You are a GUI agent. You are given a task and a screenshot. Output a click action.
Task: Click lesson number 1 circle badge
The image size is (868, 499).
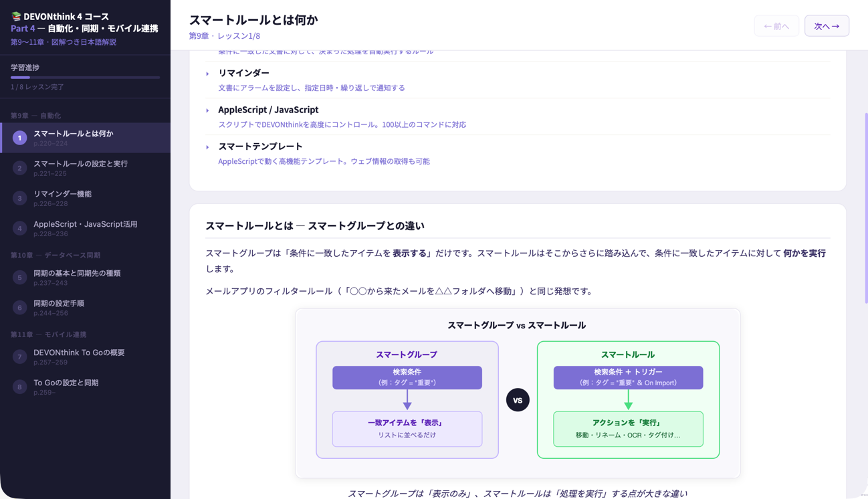tap(19, 138)
